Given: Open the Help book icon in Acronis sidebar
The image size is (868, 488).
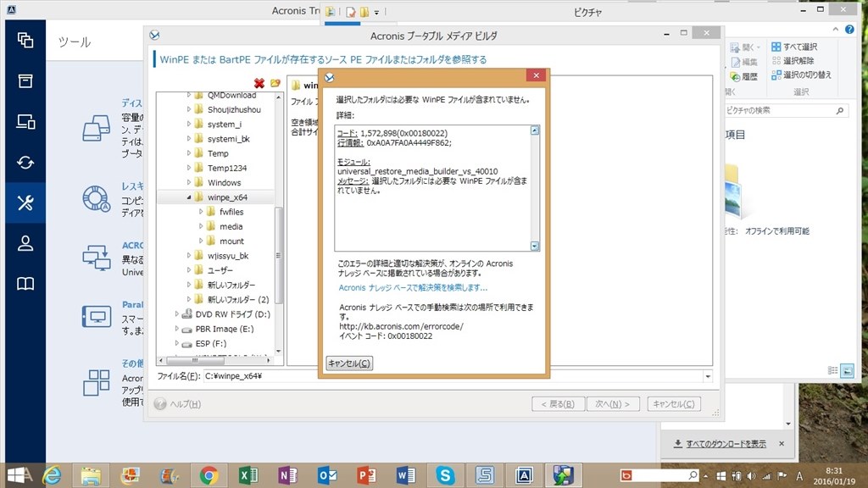Looking at the screenshot, I should tap(25, 284).
